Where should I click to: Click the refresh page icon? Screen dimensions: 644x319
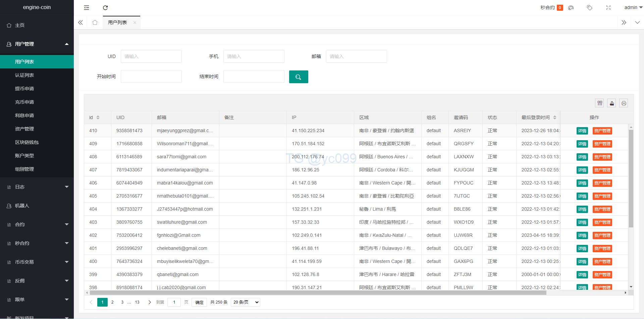click(x=105, y=8)
